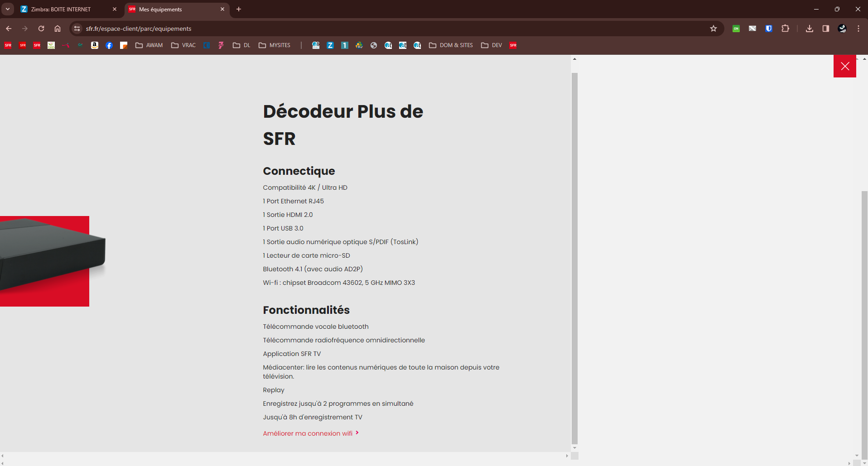Open the Facebook bookmark
The width and height of the screenshot is (868, 466).
(109, 45)
